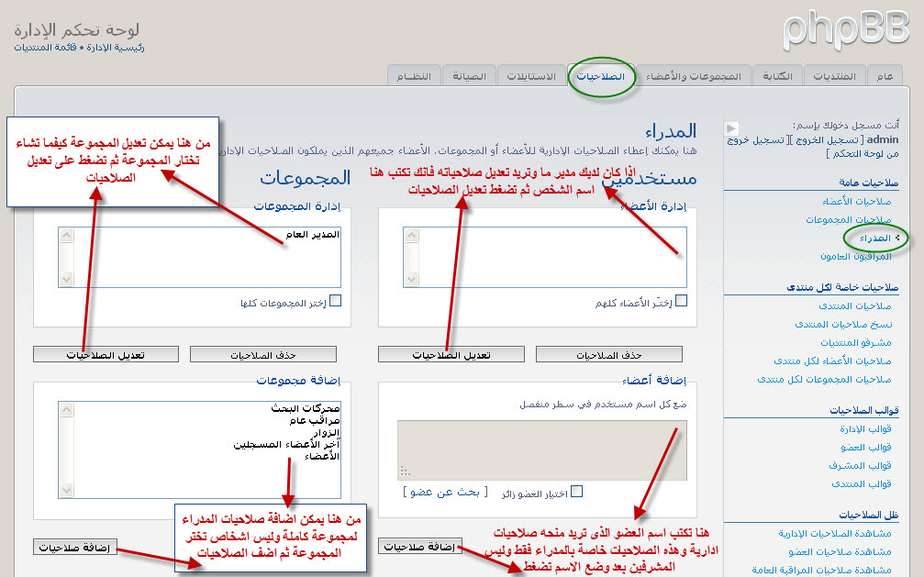Click down arrow of إدارة المجموعات list scrollbar

tap(67, 279)
